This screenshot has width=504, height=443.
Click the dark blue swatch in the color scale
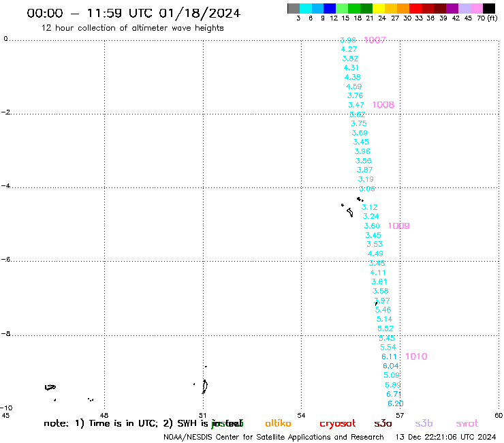click(330, 8)
